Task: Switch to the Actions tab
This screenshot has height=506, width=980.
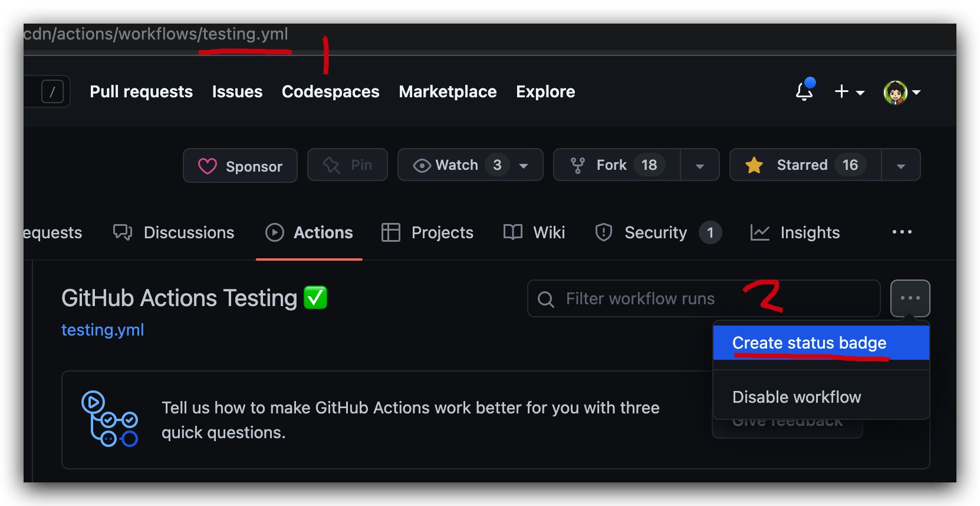Action: click(x=309, y=232)
